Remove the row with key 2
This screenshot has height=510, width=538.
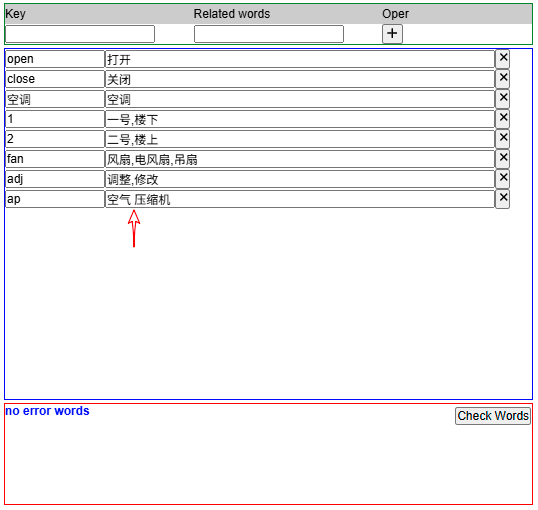pos(503,138)
